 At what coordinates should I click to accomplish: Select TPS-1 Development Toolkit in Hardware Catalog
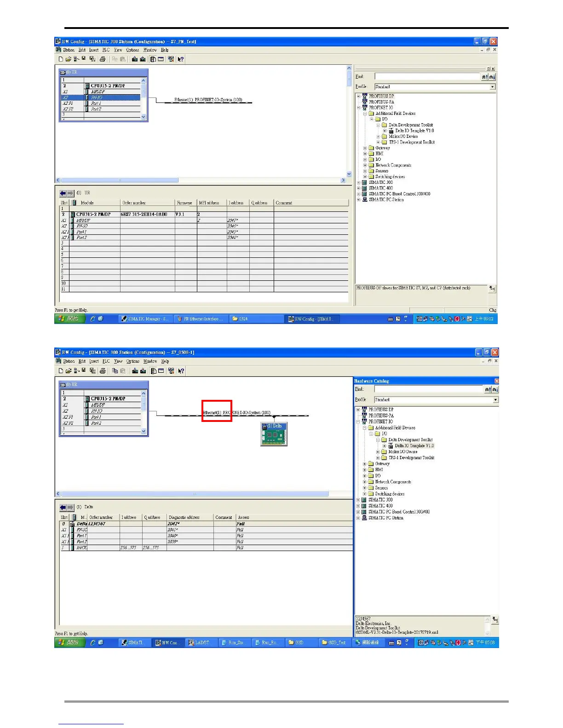tap(411, 458)
